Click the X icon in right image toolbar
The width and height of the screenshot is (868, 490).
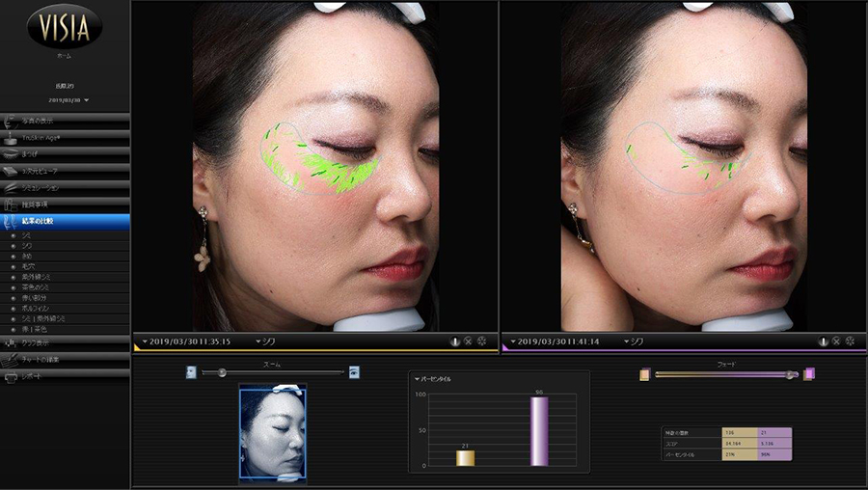point(836,340)
